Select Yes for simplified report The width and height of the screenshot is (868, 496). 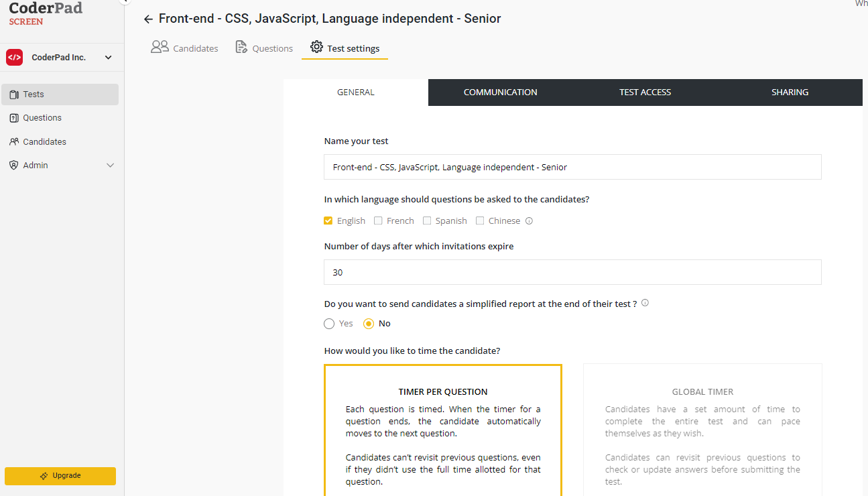tap(329, 324)
